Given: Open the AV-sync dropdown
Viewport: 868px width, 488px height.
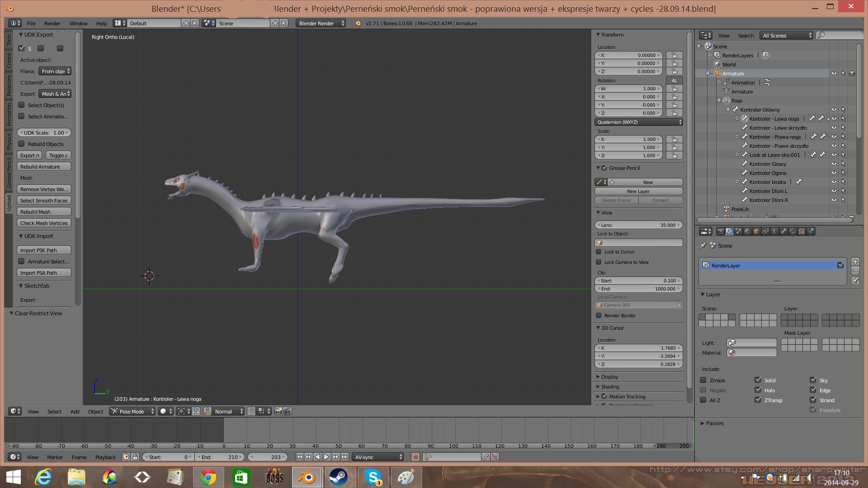Looking at the screenshot, I should coord(378,457).
